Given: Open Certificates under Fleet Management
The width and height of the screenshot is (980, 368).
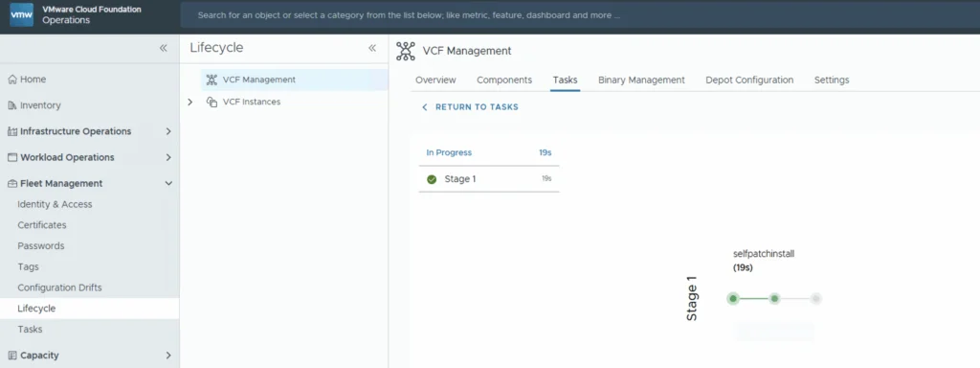Looking at the screenshot, I should (x=42, y=225).
